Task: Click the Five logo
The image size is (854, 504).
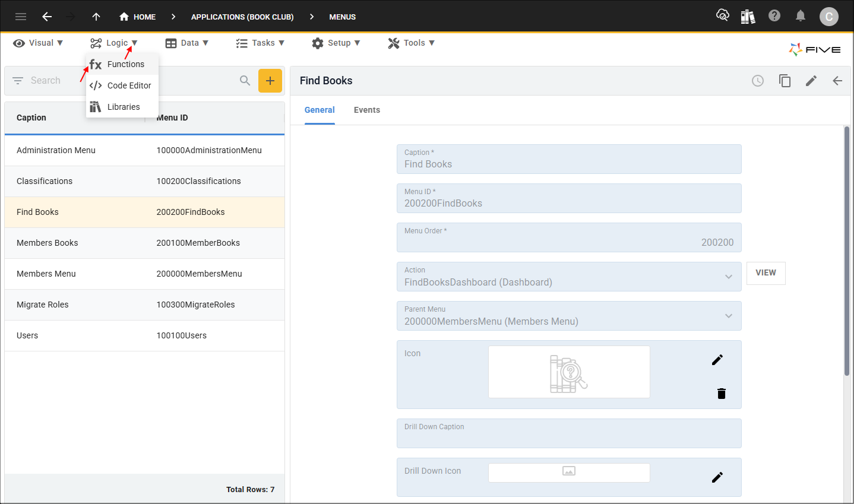Action: coord(815,50)
